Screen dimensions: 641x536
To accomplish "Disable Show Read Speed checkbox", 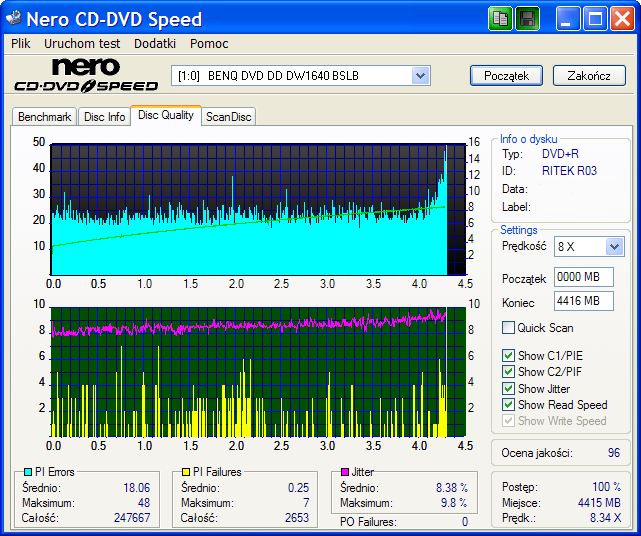I will click(508, 405).
